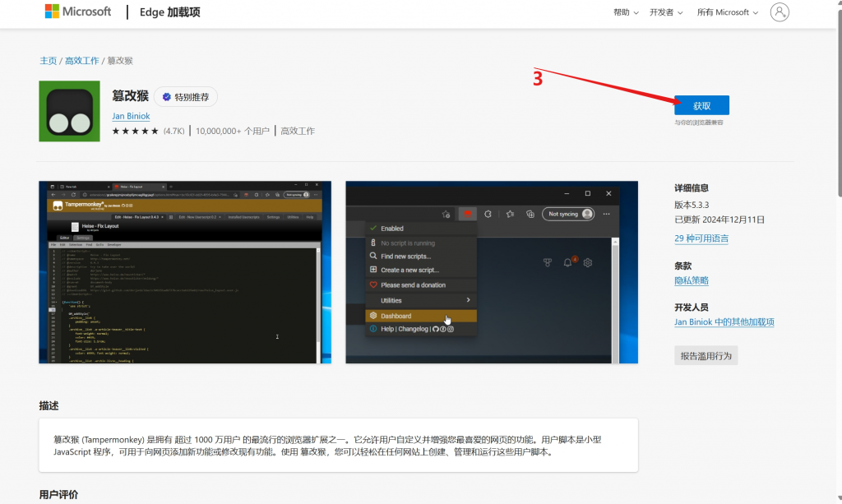
Task: Open the Dashboard menu screenshot thumbnail
Action: point(491,272)
